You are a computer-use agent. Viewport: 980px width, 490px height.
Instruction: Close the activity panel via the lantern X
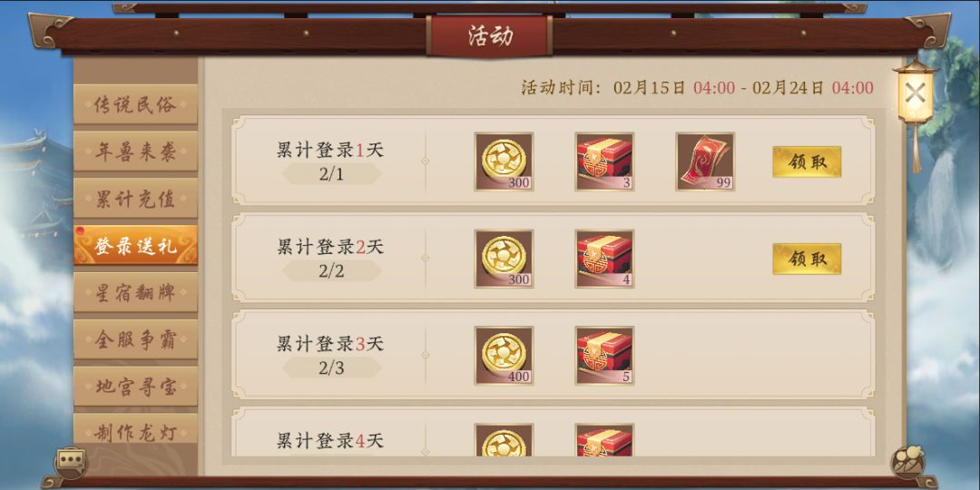click(916, 93)
